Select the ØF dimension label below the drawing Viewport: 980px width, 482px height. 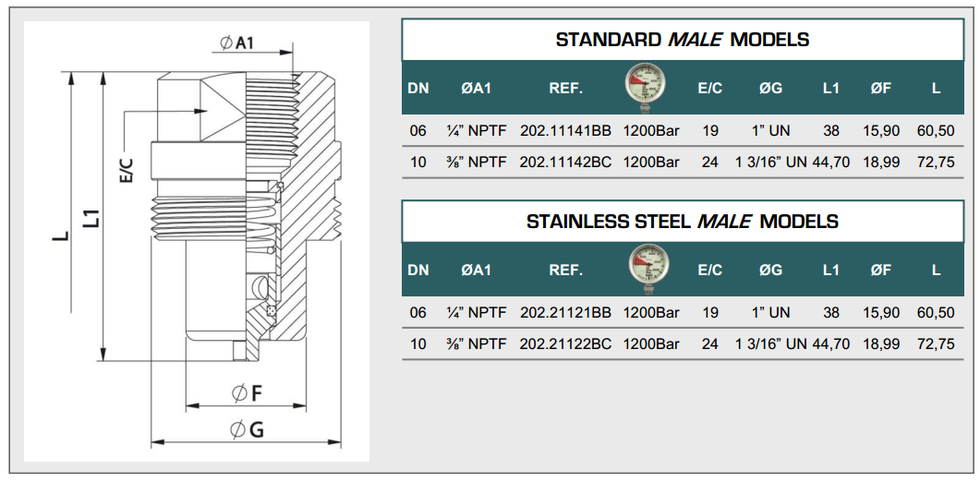click(247, 393)
